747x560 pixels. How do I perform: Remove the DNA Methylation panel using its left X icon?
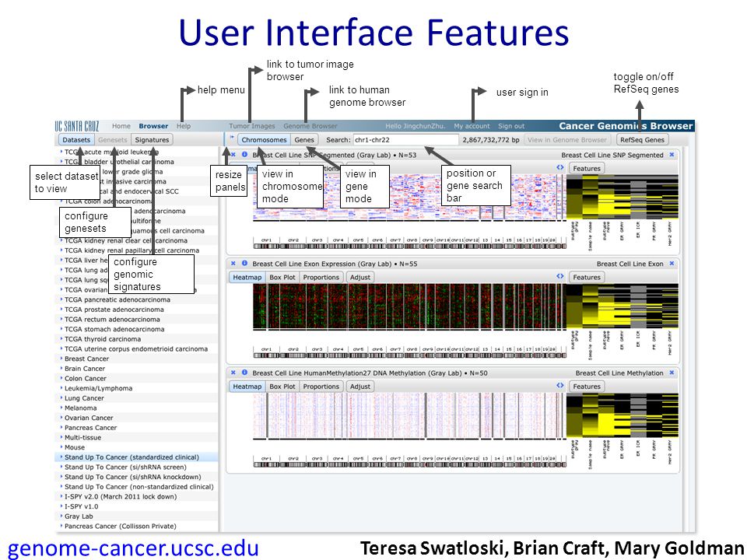233,373
